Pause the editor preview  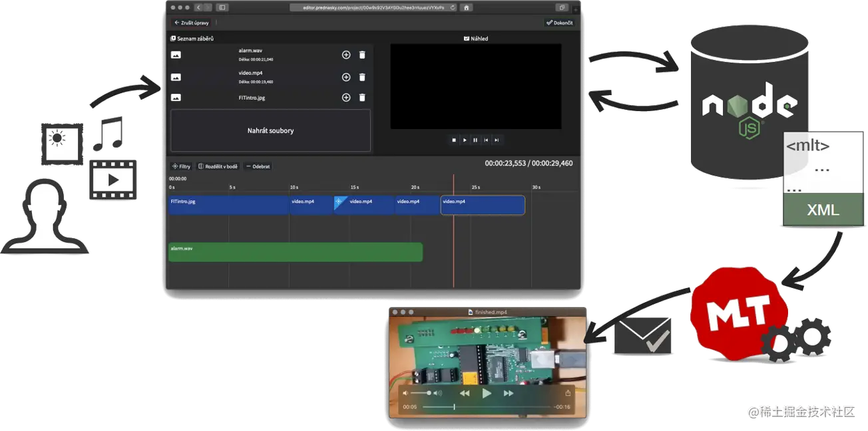[475, 140]
